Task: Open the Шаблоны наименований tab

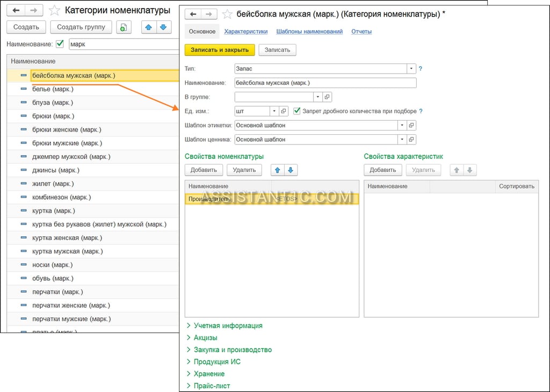Action: [x=309, y=32]
